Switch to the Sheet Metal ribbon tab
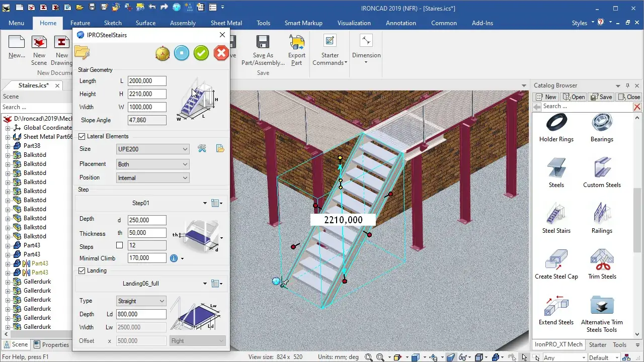 click(226, 23)
